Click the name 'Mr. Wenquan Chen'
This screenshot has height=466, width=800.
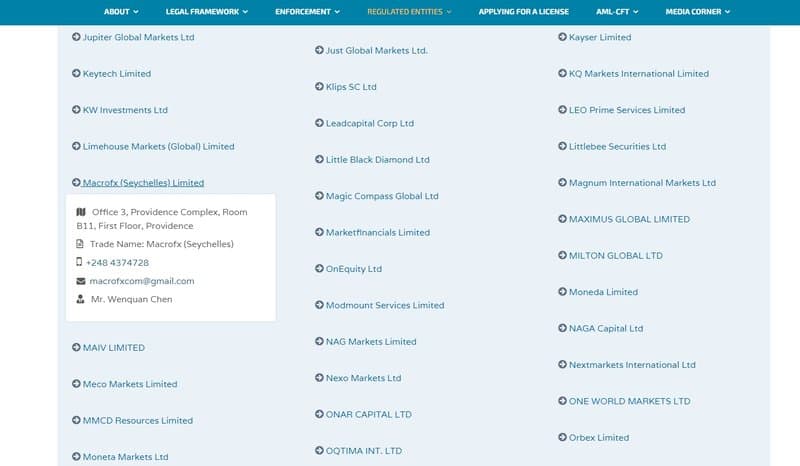pyautogui.click(x=132, y=299)
